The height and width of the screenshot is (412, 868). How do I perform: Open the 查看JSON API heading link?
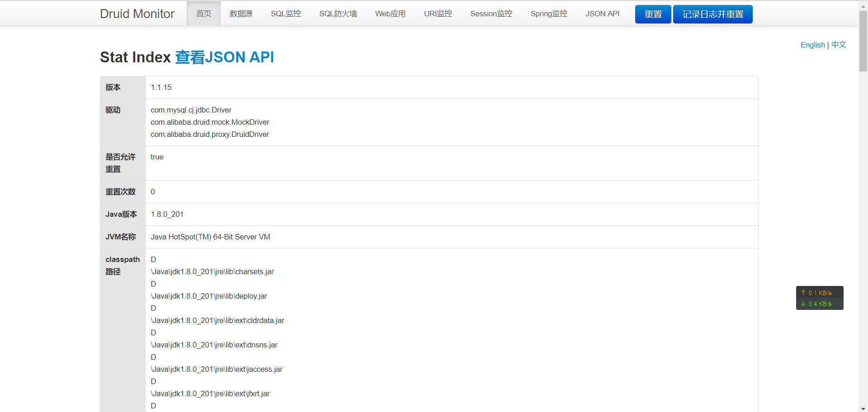tap(224, 57)
